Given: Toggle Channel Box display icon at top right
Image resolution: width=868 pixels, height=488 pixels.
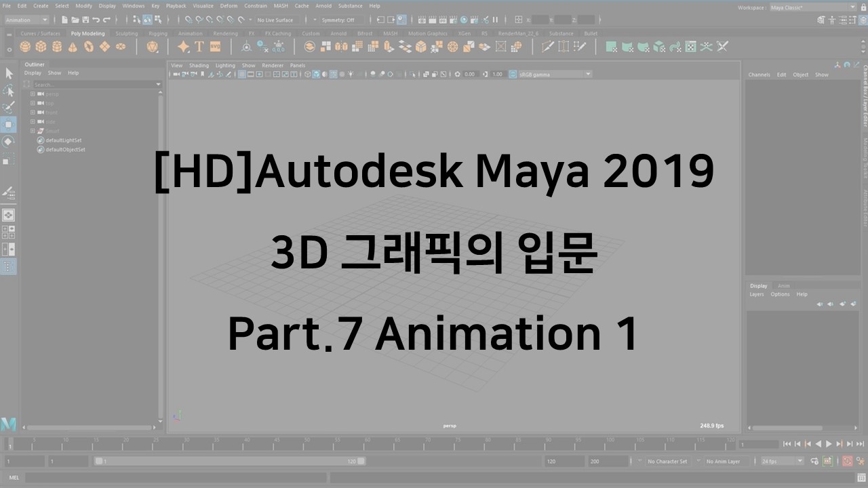Looking at the screenshot, I should point(863,20).
